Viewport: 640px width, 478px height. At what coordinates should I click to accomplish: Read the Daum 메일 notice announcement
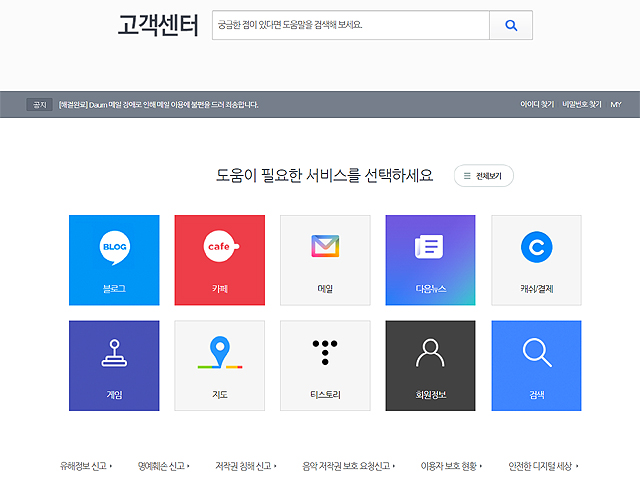[158, 105]
